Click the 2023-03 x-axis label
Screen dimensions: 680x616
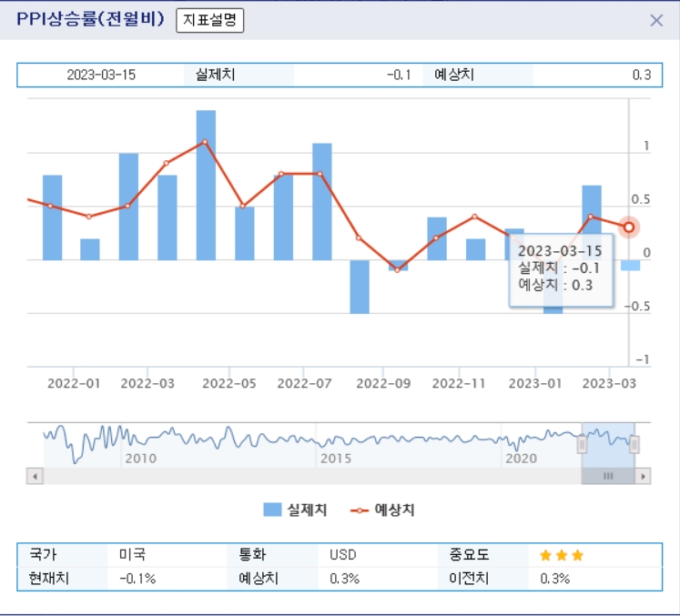[609, 383]
